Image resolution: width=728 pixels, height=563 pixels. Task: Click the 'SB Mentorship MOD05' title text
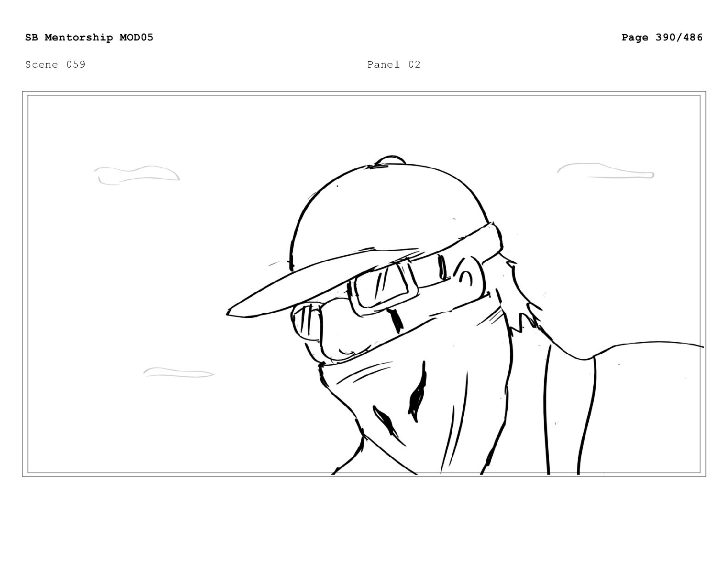click(89, 37)
